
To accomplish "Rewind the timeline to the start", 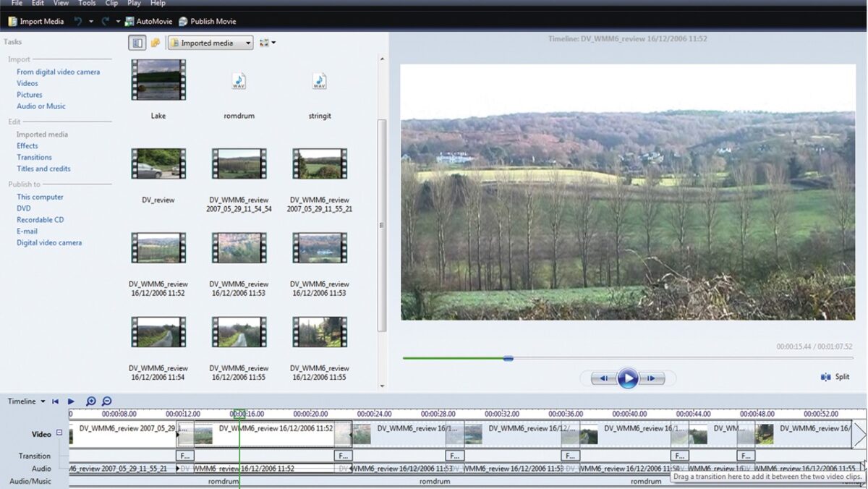I will 55,401.
